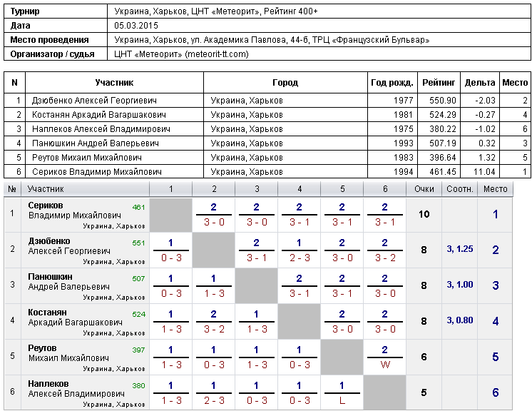
Task: Click Сериков's points total 10
Action: (x=424, y=214)
